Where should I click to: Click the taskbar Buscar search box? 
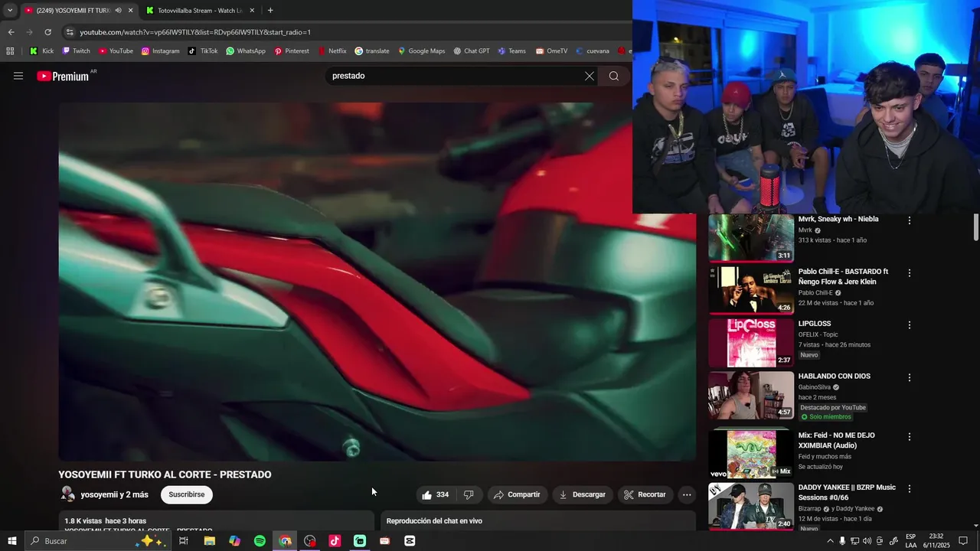pos(98,541)
